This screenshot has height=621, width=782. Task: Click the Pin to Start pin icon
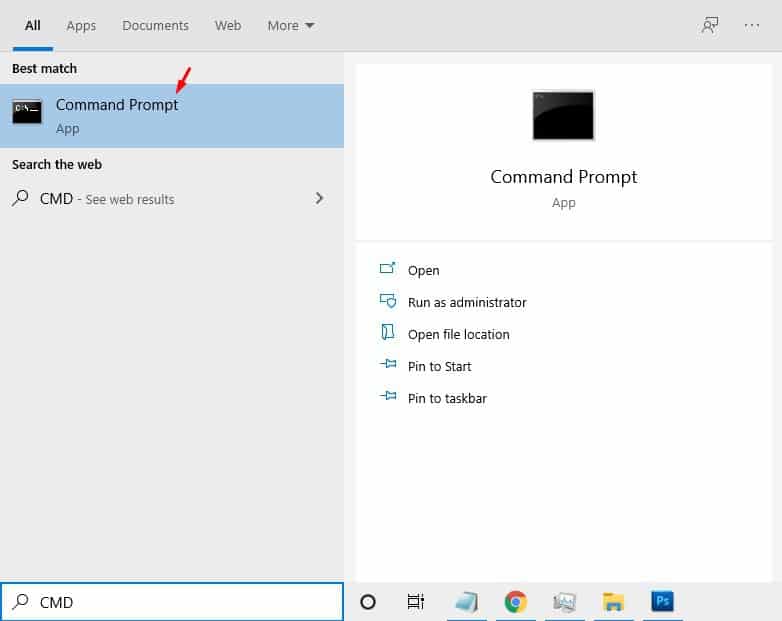coord(388,364)
